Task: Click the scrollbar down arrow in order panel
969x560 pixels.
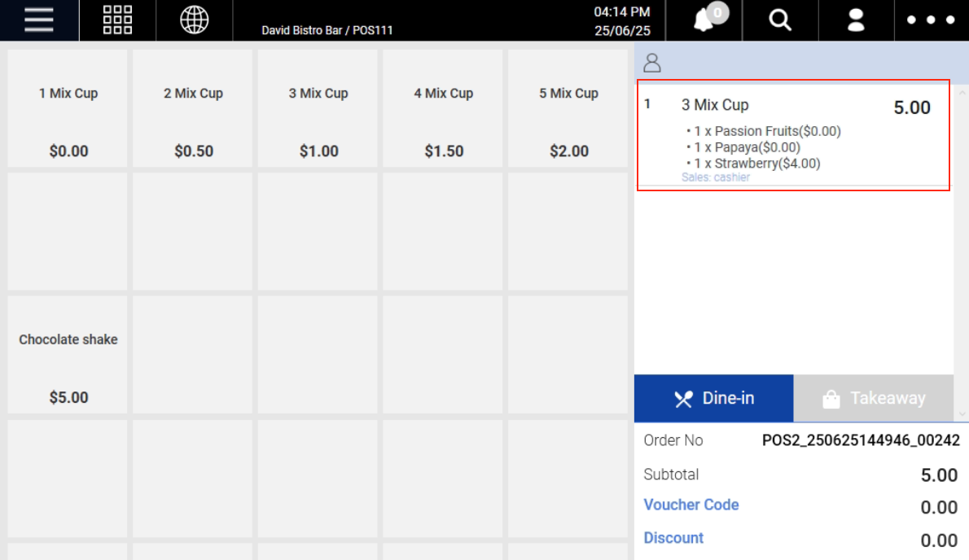Action: pos(961,414)
